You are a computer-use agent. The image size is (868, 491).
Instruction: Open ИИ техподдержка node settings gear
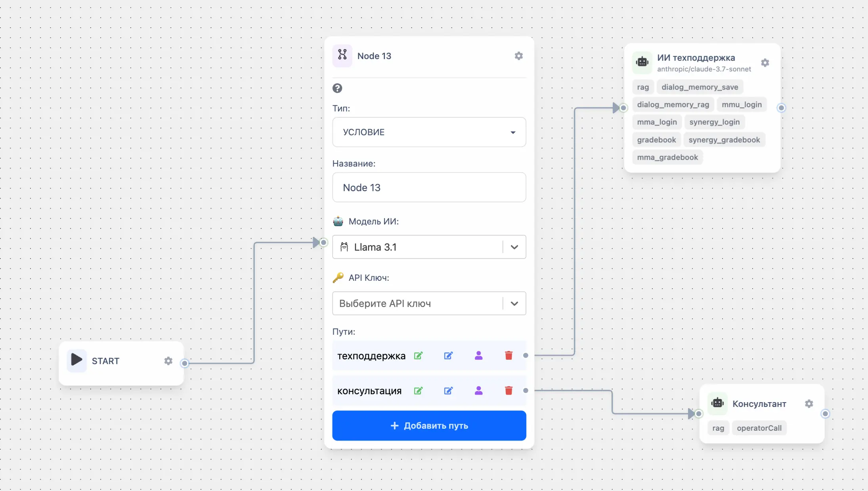[765, 63]
